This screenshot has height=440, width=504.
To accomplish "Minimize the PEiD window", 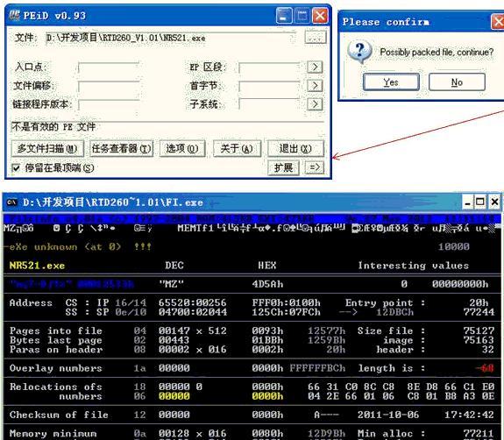I will 284,16.
